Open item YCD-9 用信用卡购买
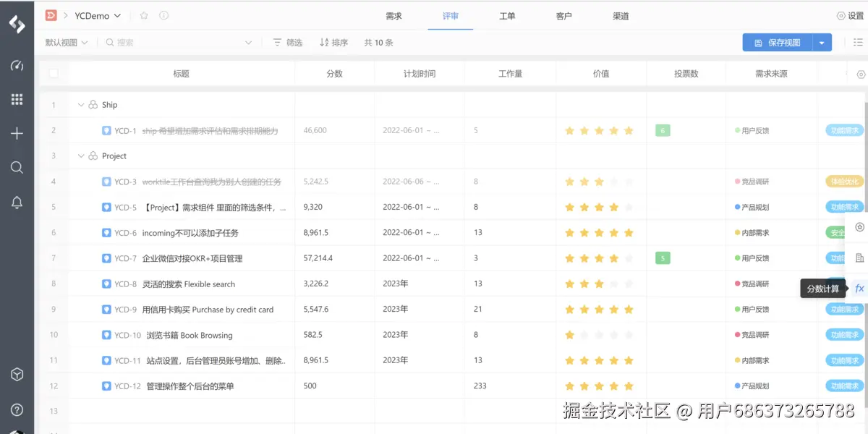868x434 pixels. point(208,310)
